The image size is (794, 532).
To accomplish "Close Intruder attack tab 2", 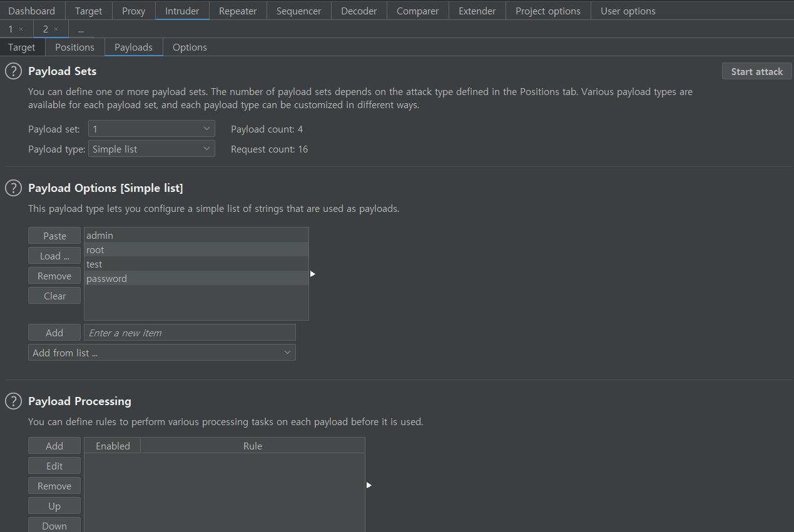I will 56,29.
